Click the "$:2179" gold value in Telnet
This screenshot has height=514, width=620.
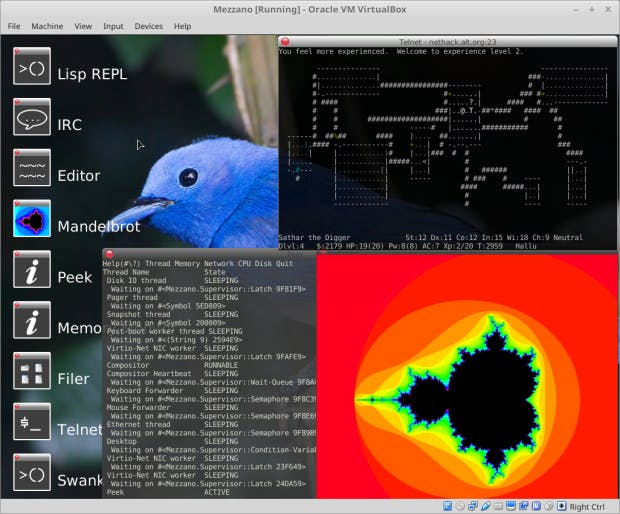(x=329, y=246)
